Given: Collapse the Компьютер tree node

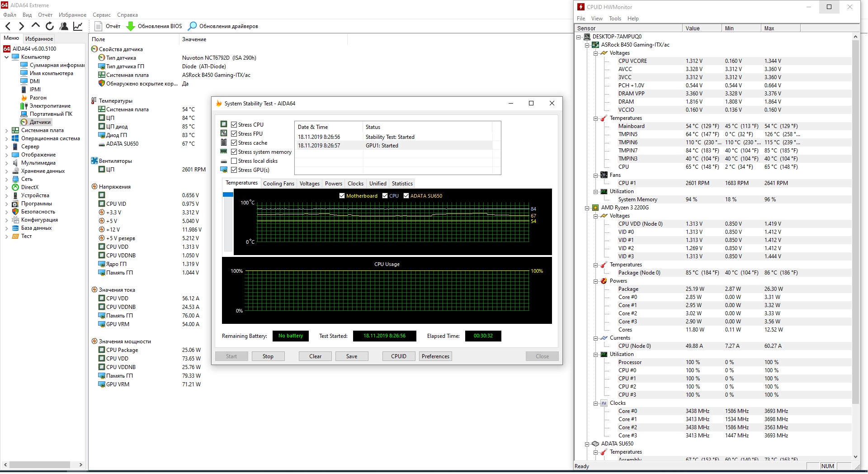Looking at the screenshot, I should click(7, 57).
